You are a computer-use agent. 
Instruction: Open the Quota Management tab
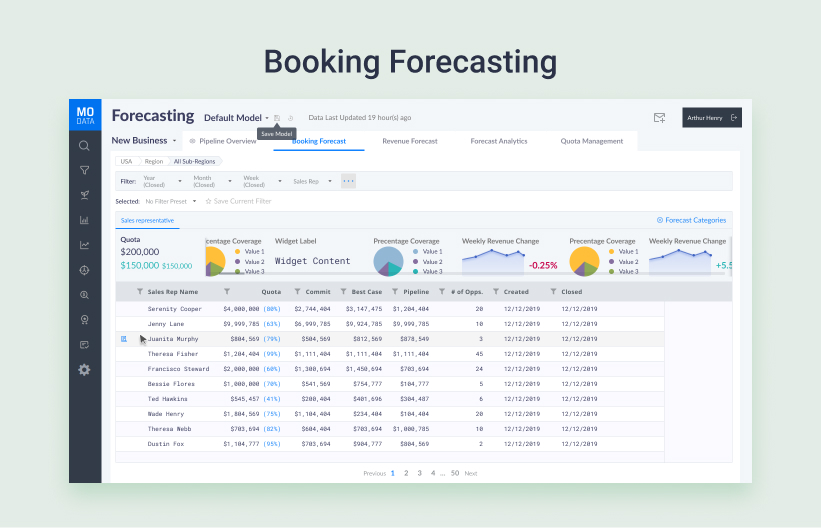click(591, 141)
